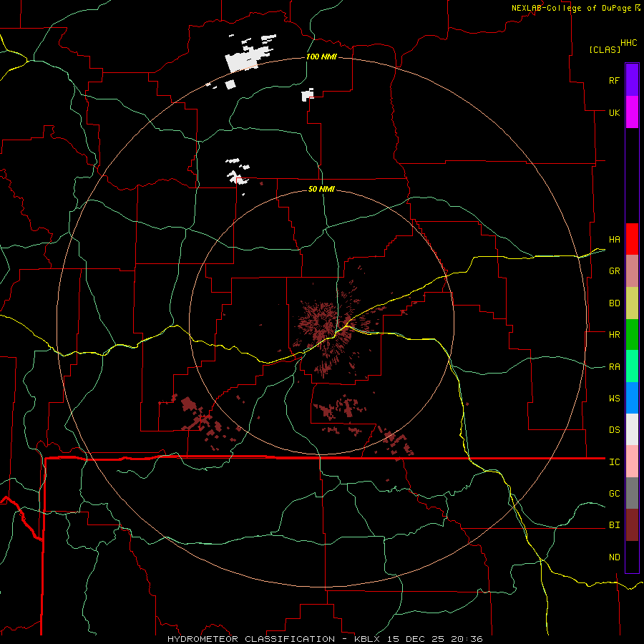The height and width of the screenshot is (644, 644).
Task: Click the UK legend label
Action: point(614,112)
